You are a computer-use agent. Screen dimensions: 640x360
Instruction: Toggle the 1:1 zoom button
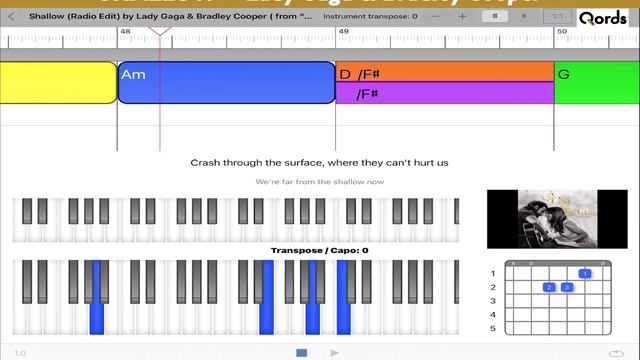coord(557,17)
